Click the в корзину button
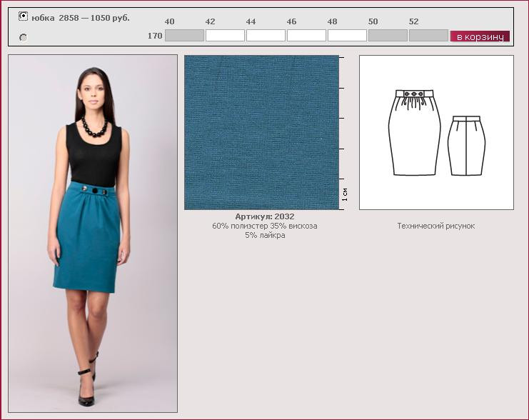Viewport: 529px width, 420px height. 479,36
